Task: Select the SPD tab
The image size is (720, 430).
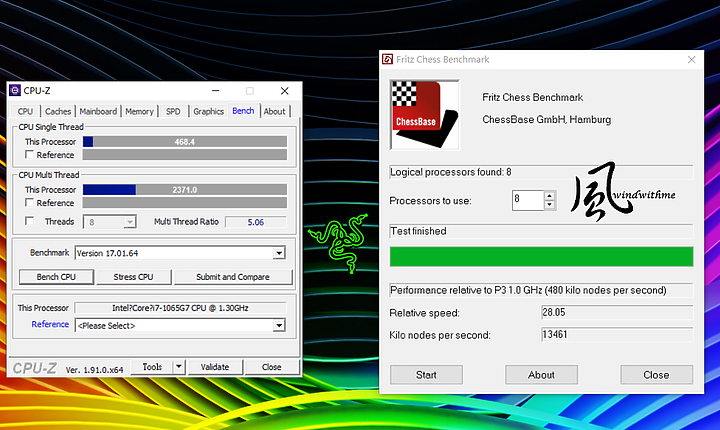Action: 173,111
